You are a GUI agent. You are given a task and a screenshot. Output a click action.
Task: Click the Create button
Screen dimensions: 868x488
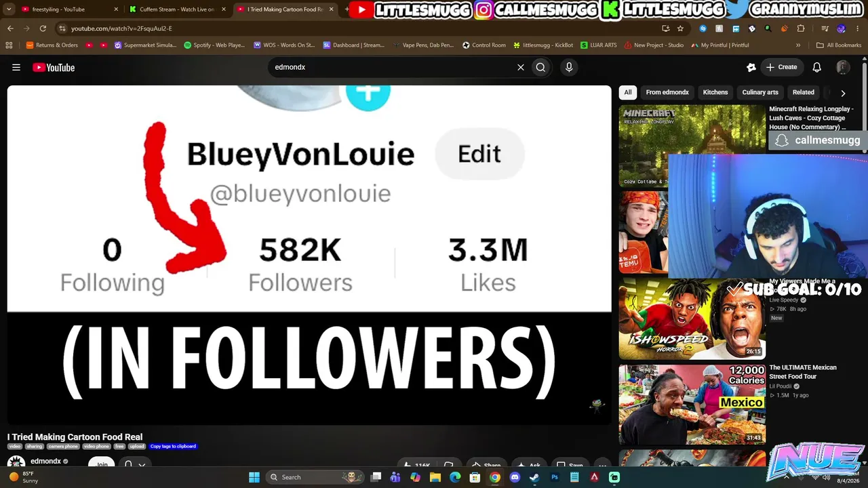pos(782,67)
